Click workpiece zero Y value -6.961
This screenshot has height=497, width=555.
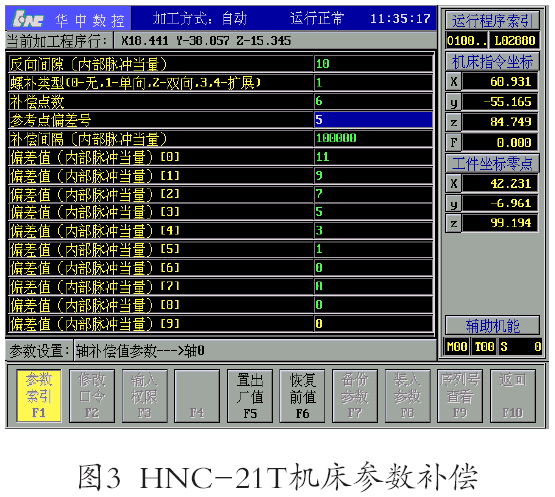(x=500, y=203)
